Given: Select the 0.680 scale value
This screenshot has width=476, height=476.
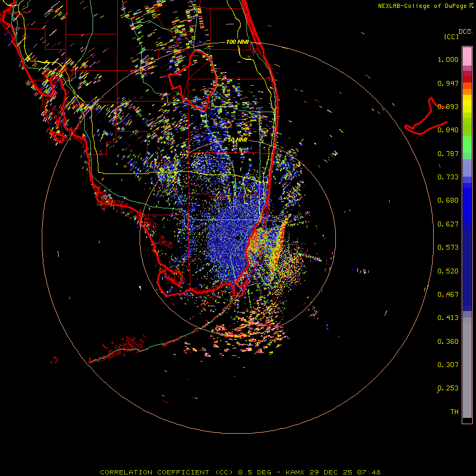Looking at the screenshot, I should pos(448,200).
